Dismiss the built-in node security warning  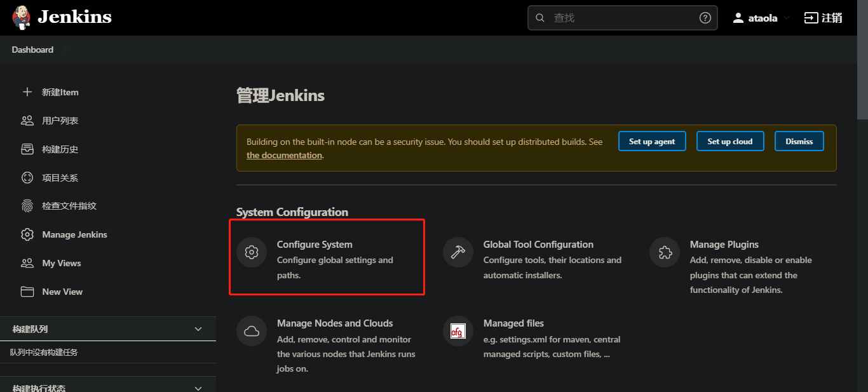click(799, 141)
